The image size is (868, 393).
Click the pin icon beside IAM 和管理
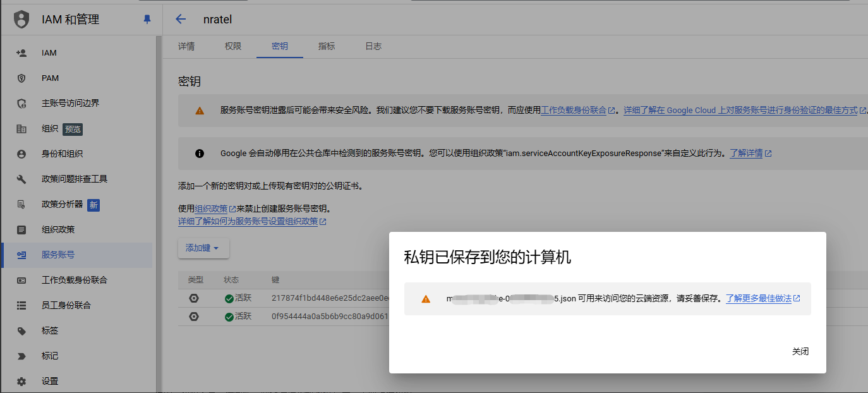pos(147,20)
